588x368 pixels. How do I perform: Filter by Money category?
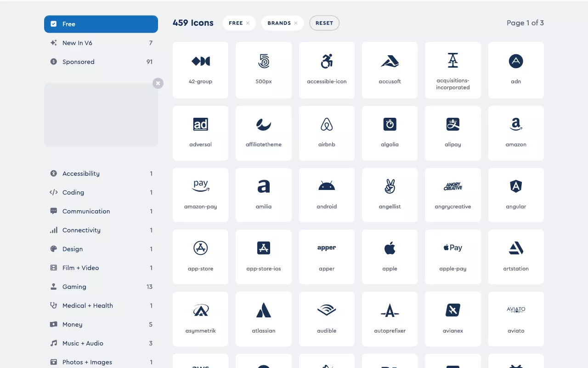[x=101, y=324]
